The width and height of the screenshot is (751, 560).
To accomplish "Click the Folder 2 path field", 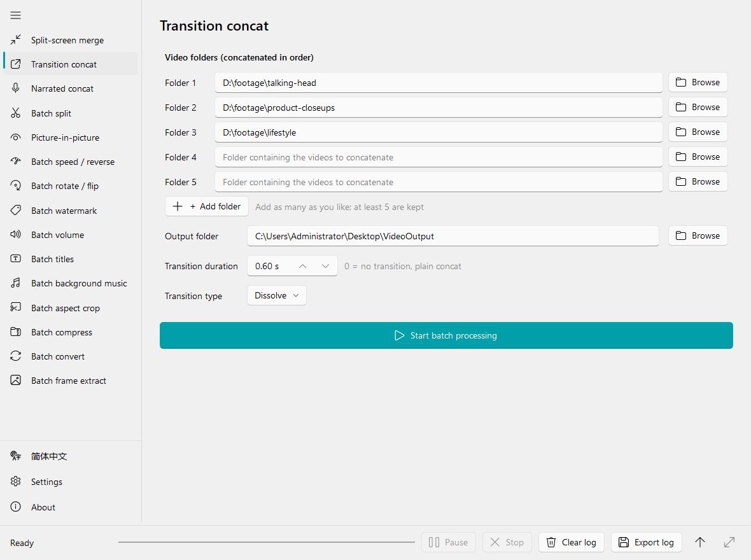I will pyautogui.click(x=439, y=108).
